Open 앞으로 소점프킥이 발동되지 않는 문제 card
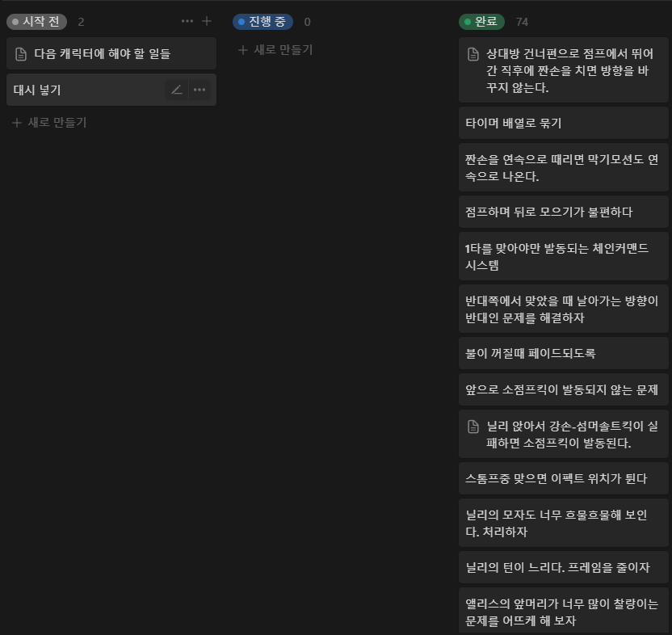This screenshot has width=672, height=635. [x=563, y=389]
